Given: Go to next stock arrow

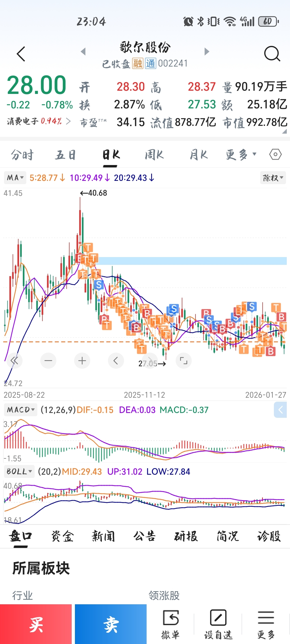Looking at the screenshot, I should [206, 52].
